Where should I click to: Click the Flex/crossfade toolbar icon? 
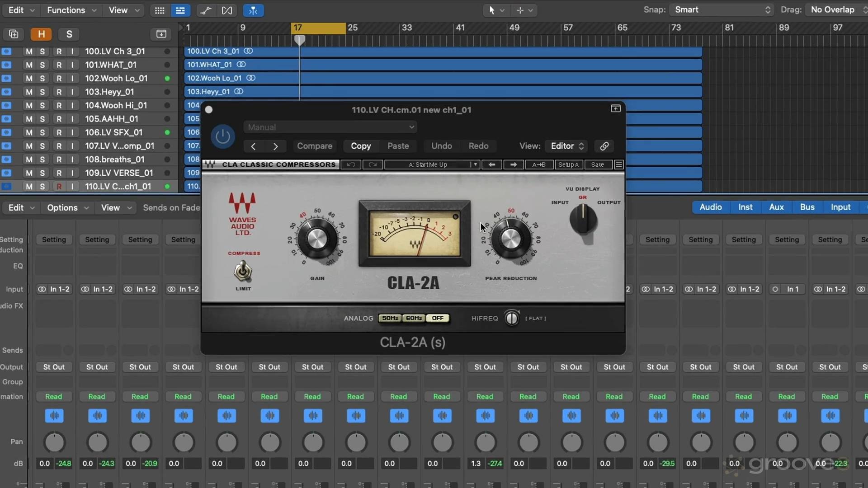[227, 10]
